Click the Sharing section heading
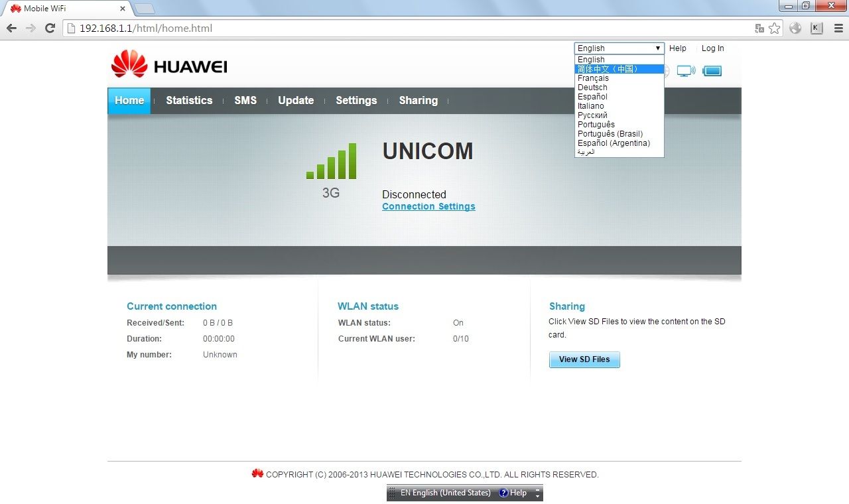Viewport: 849px width, 504px height. (567, 306)
